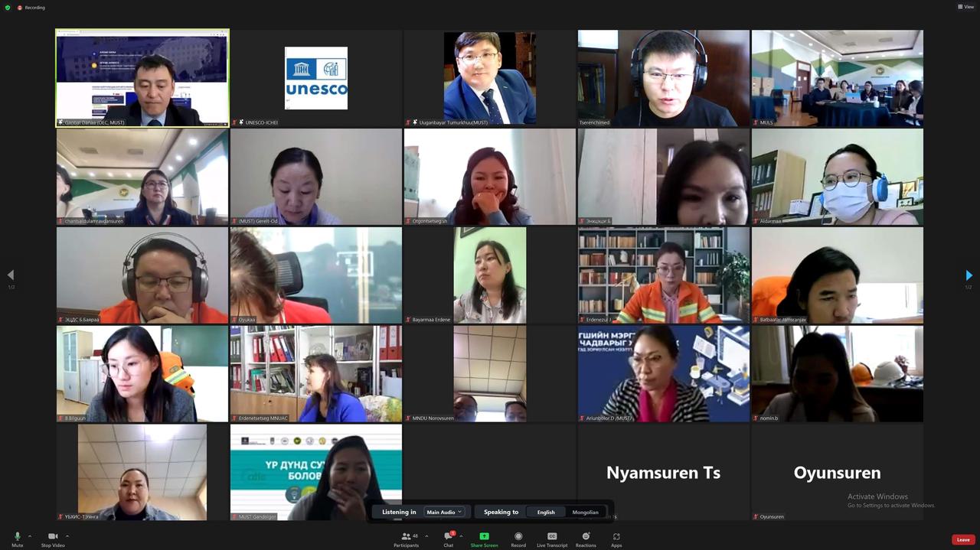Open the Chat panel

tap(448, 538)
